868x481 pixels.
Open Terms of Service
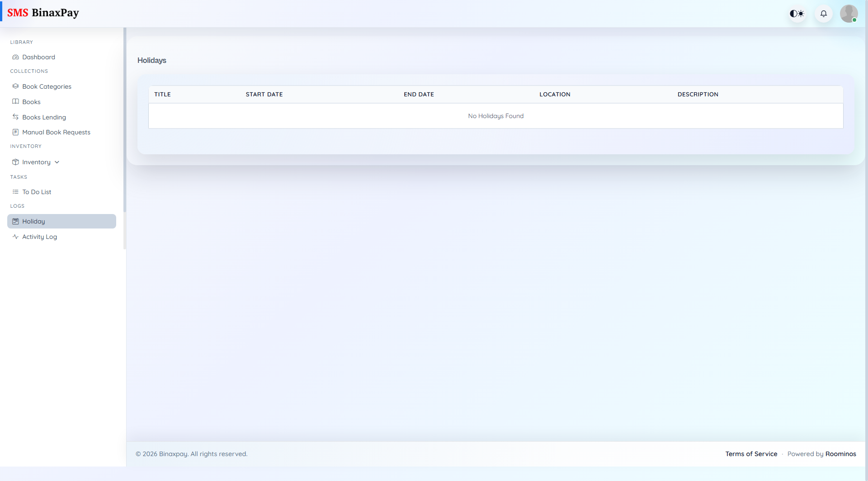[x=751, y=453]
